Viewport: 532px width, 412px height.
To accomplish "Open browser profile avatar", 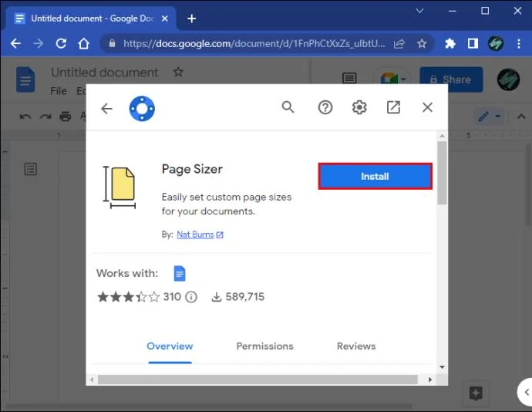I will coord(496,43).
